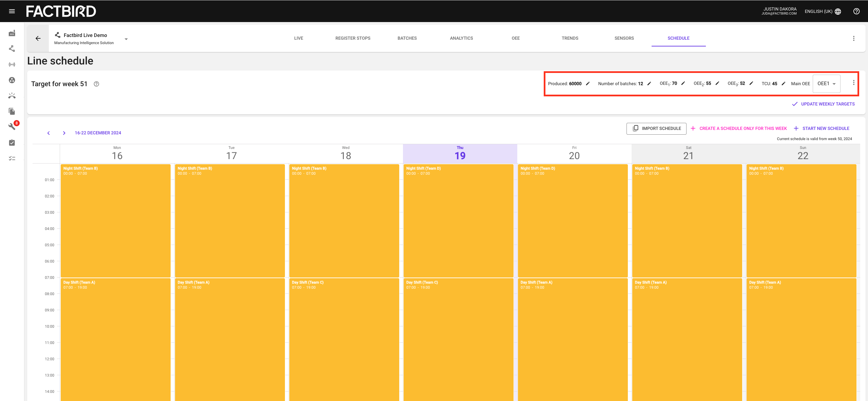Edit the OEE2 target pencil icon

coord(717,83)
